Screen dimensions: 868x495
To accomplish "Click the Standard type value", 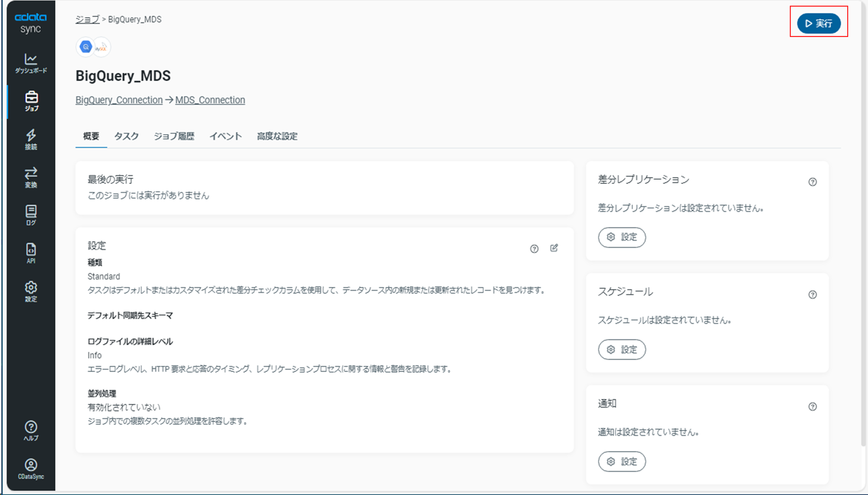I will click(104, 276).
